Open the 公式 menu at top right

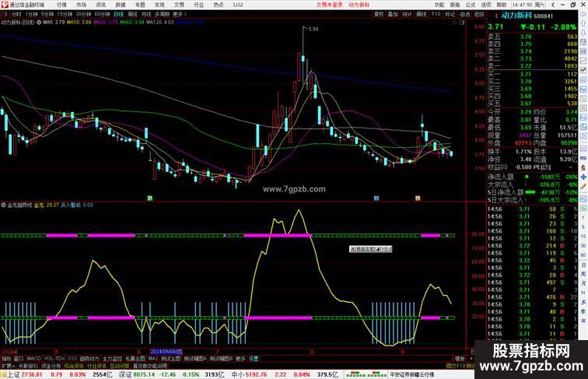pyautogui.click(x=471, y=5)
